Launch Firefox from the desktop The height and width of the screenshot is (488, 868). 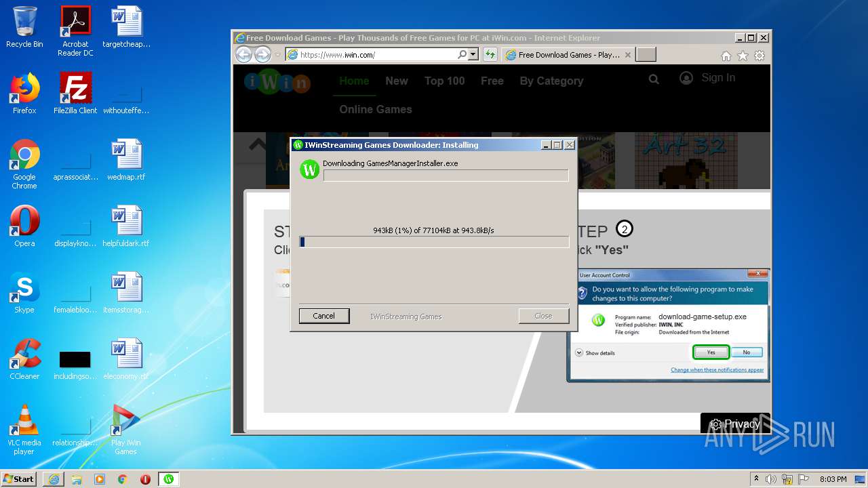24,94
